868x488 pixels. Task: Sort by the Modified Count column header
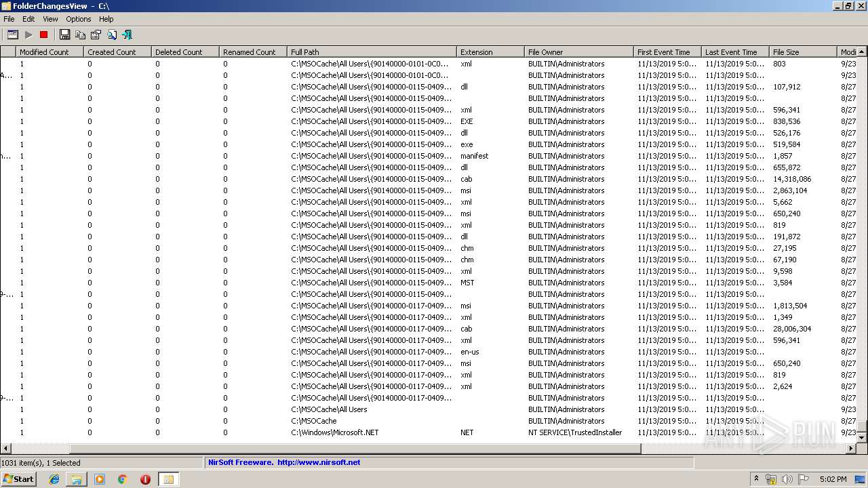50,52
